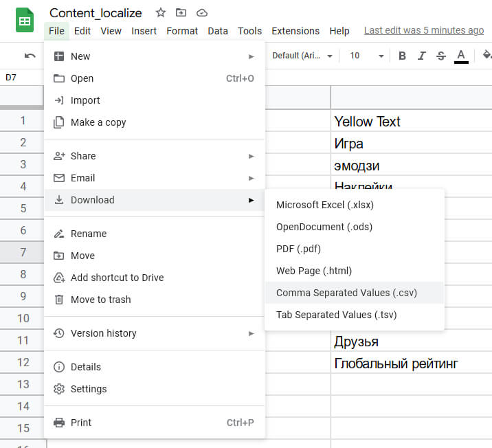Expand the Share submenu arrow
This screenshot has width=492, height=448.
(x=251, y=156)
